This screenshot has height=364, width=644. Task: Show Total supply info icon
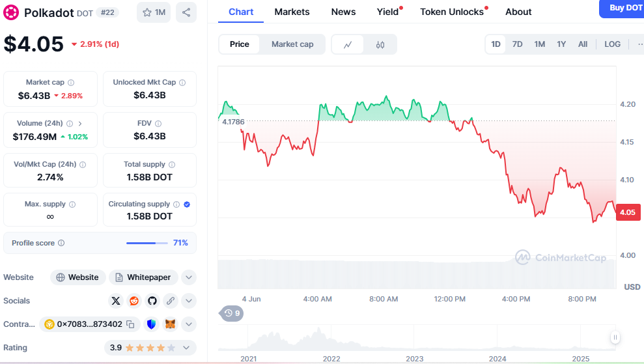pos(172,165)
